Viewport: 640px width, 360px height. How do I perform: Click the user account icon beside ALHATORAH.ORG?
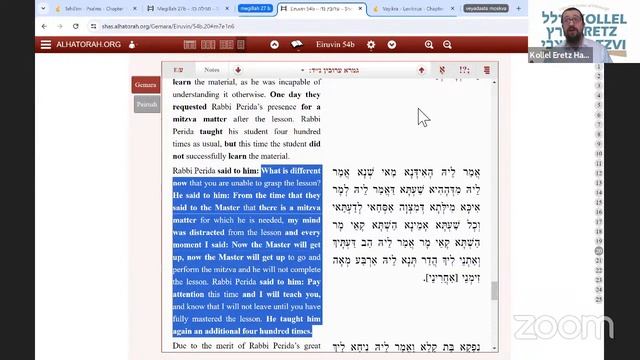coord(132,44)
